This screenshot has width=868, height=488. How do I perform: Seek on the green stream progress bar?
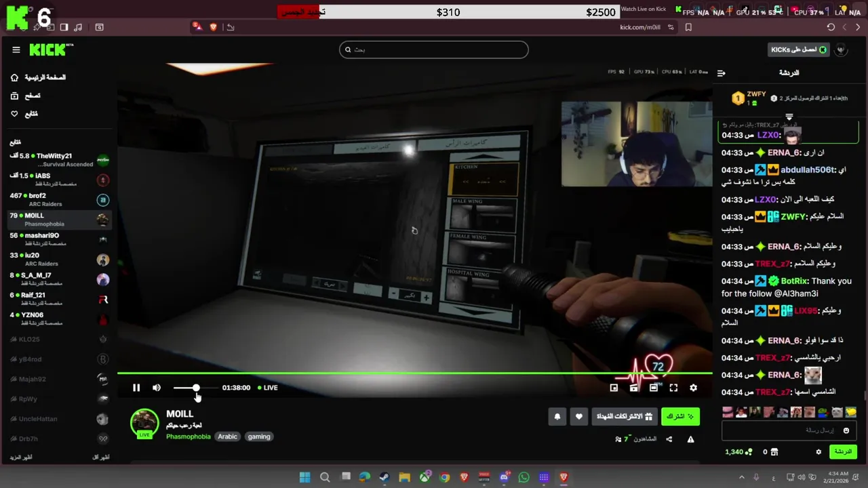(414, 373)
